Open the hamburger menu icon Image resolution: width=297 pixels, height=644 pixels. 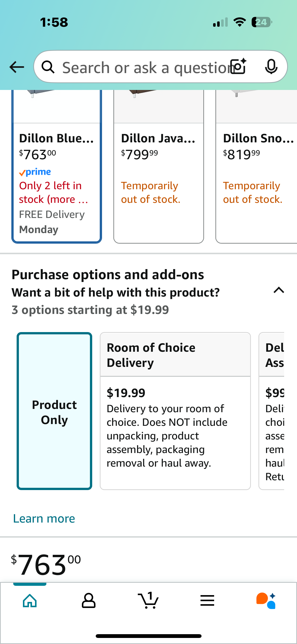[207, 601]
